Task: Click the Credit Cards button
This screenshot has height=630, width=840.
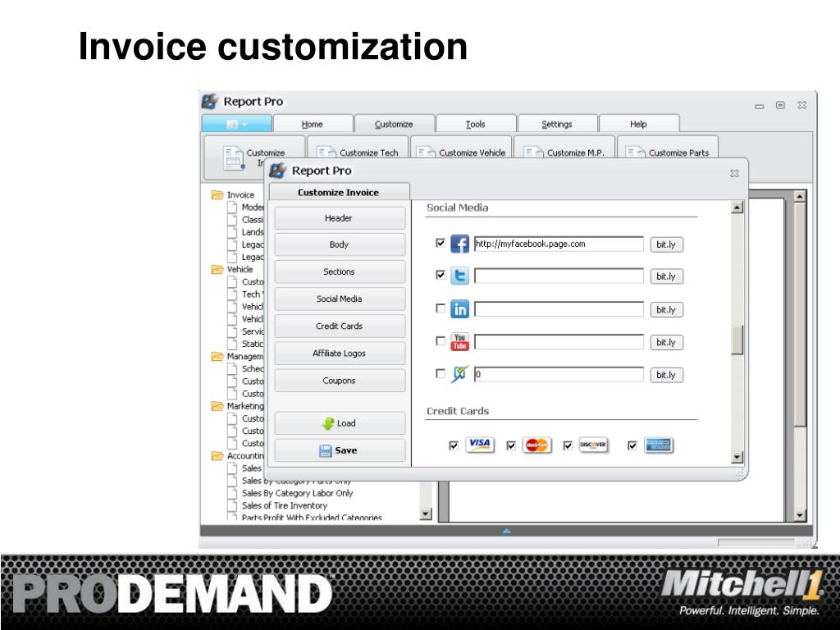Action: (340, 326)
